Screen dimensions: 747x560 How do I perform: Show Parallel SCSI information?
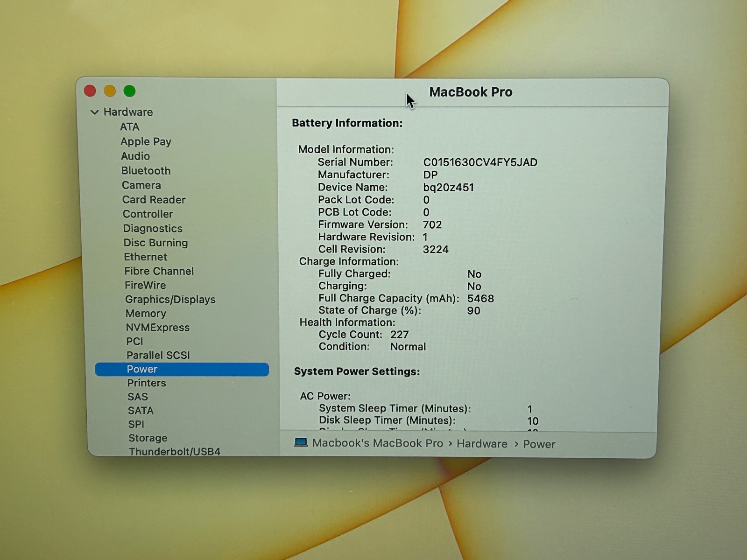158,356
